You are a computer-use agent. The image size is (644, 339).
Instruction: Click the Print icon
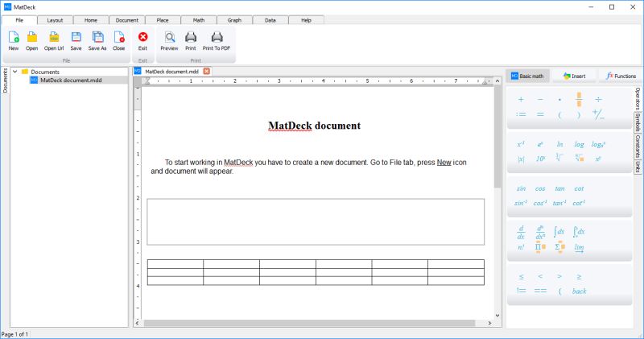(191, 41)
